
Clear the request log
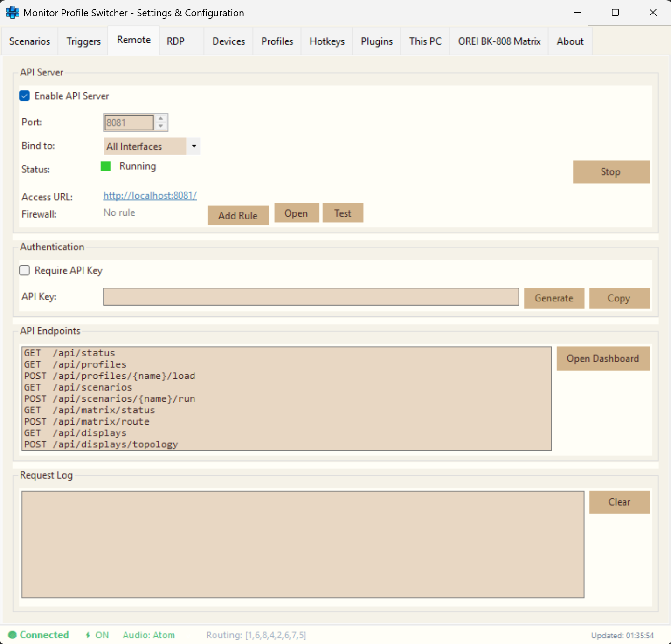tap(619, 502)
